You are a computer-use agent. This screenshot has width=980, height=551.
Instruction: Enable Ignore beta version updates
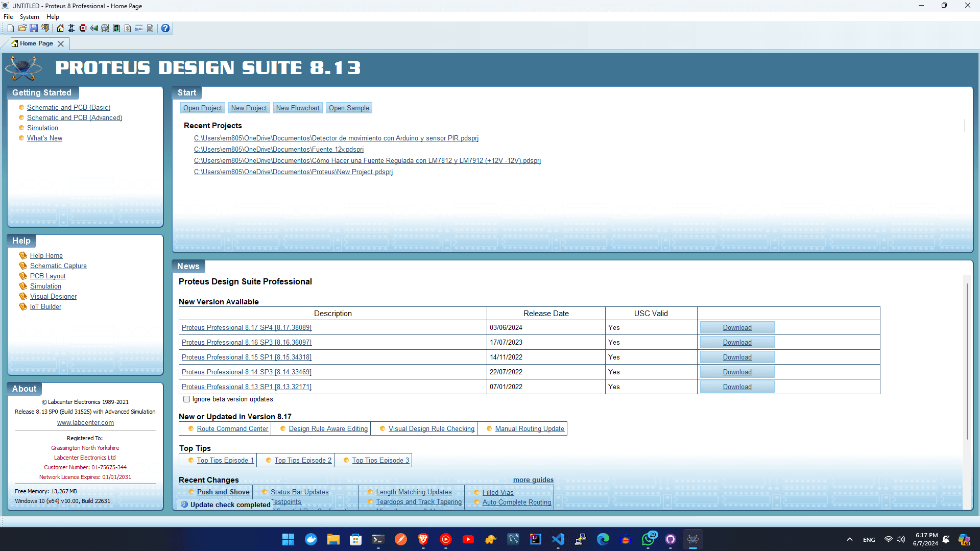[x=187, y=399]
